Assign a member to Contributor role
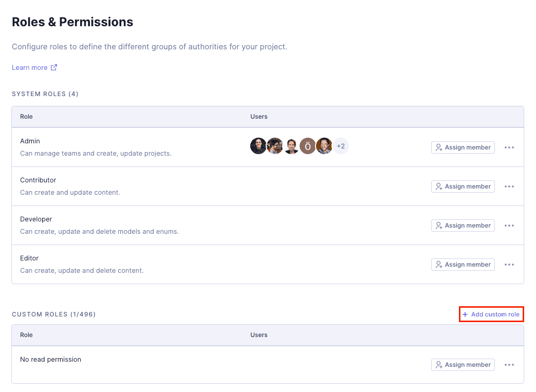536x392 pixels. point(463,186)
